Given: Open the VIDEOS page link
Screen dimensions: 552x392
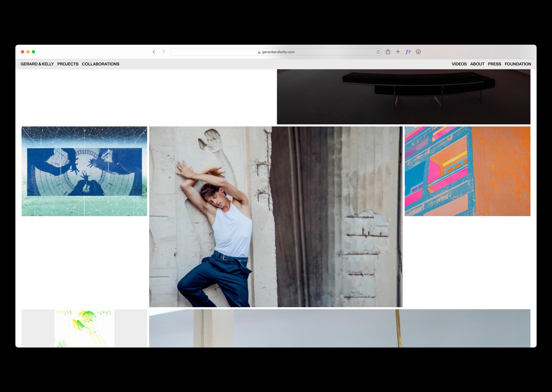Looking at the screenshot, I should point(459,64).
